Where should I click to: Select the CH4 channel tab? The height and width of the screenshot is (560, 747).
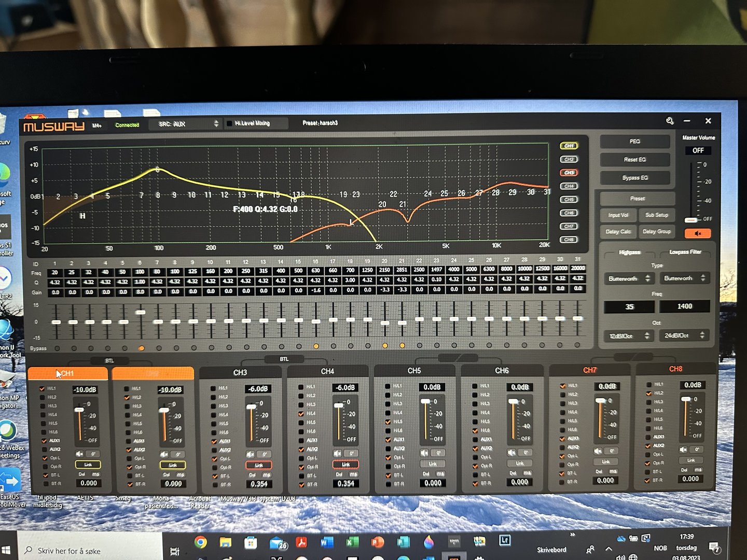tap(327, 371)
